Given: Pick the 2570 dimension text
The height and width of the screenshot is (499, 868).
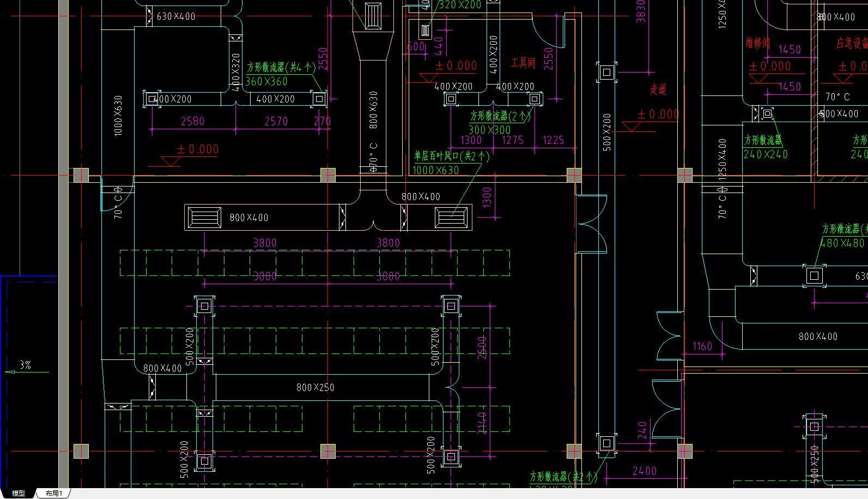Looking at the screenshot, I should (x=276, y=121).
